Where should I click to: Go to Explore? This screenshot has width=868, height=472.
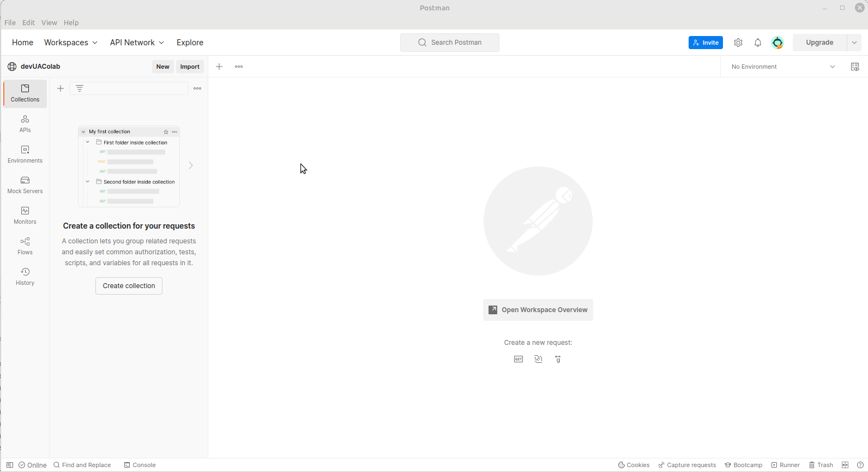(x=190, y=43)
